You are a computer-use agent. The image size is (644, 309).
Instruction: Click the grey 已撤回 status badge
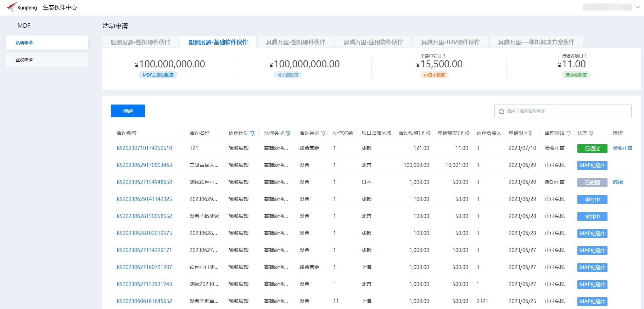[x=592, y=182]
